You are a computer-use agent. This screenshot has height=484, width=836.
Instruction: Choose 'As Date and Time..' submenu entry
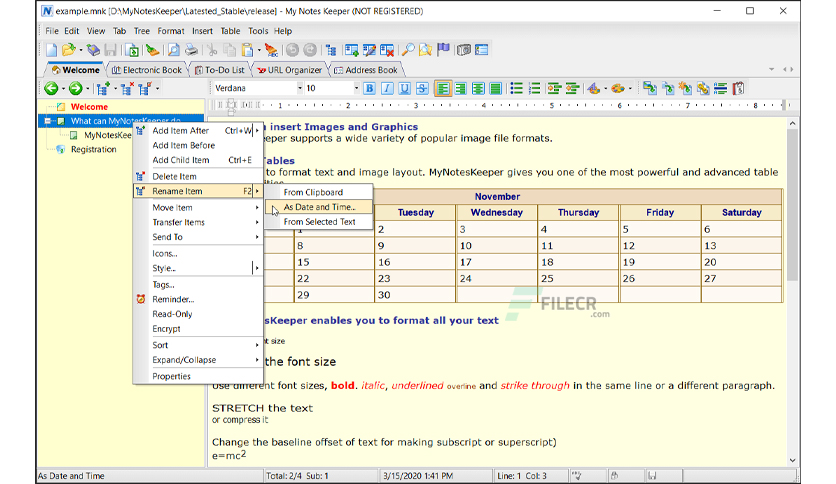[319, 207]
